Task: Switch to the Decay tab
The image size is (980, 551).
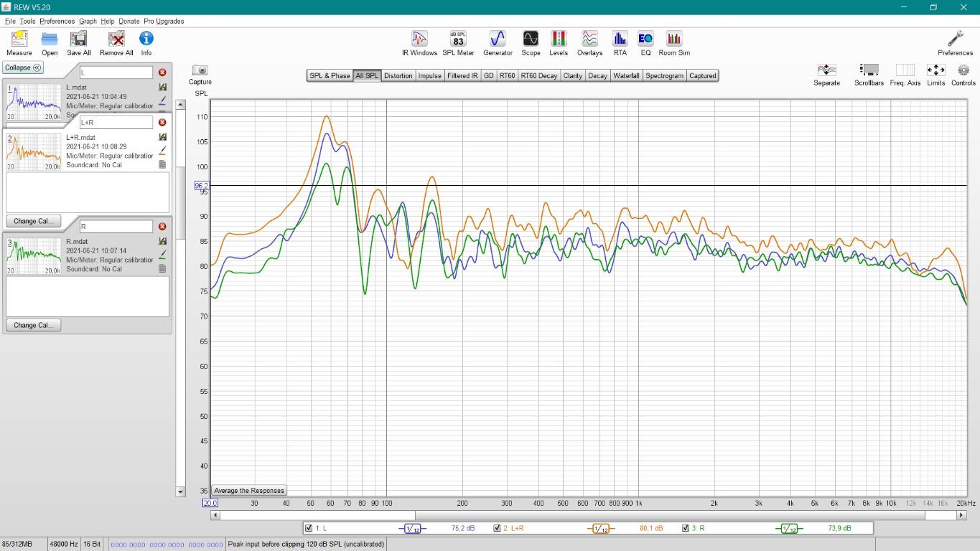Action: point(598,76)
